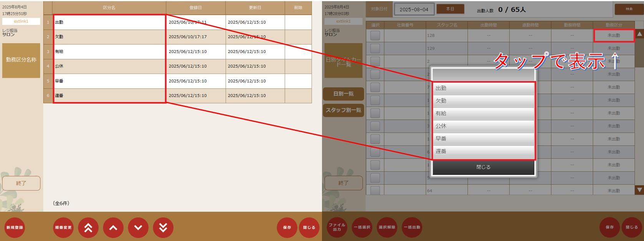Click the move-to-top double chevron button
Image resolution: width=644 pixels, height=241 pixels.
coord(88,228)
